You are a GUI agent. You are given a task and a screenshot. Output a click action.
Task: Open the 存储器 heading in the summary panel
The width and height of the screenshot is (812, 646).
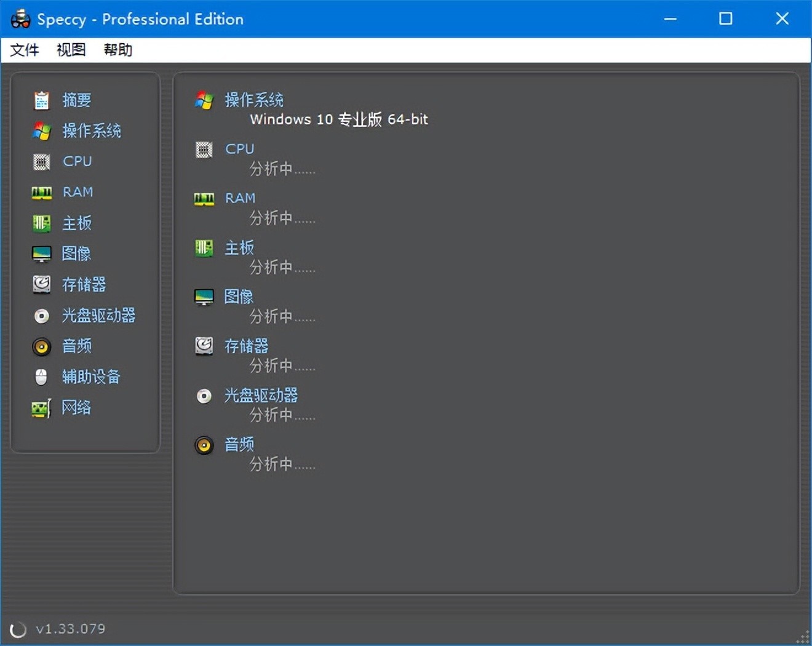pos(246,346)
